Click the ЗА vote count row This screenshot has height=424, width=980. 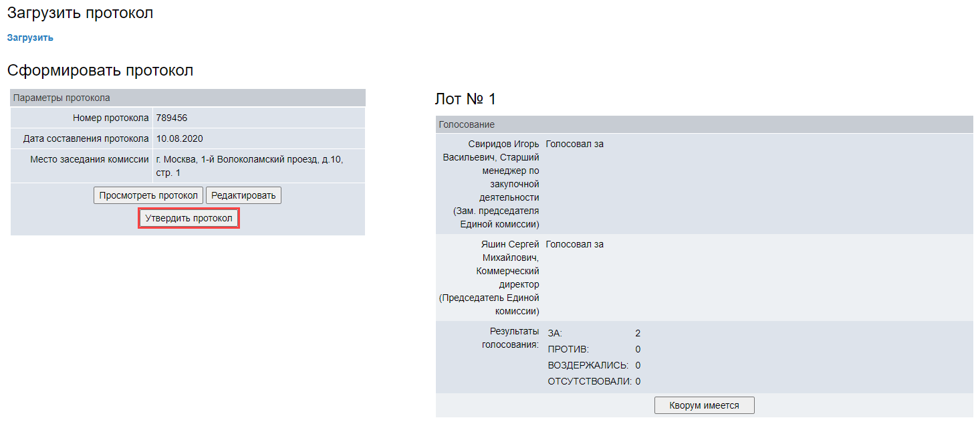coord(594,333)
